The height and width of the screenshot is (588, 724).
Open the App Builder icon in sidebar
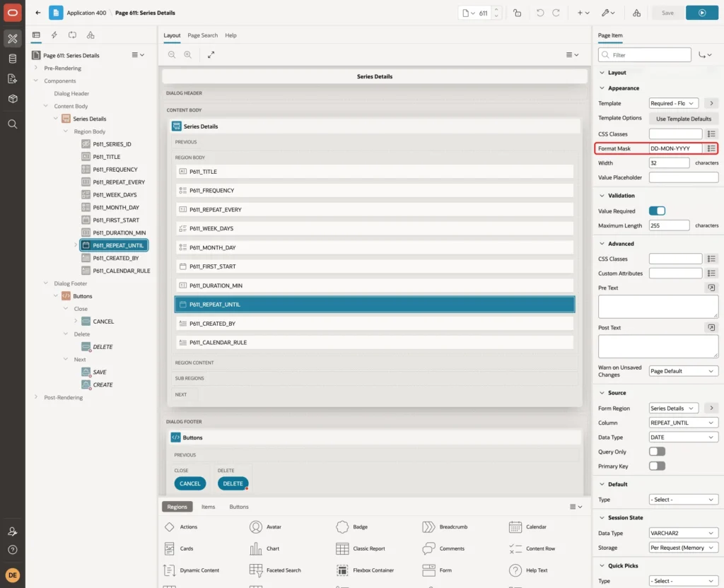[x=13, y=38]
